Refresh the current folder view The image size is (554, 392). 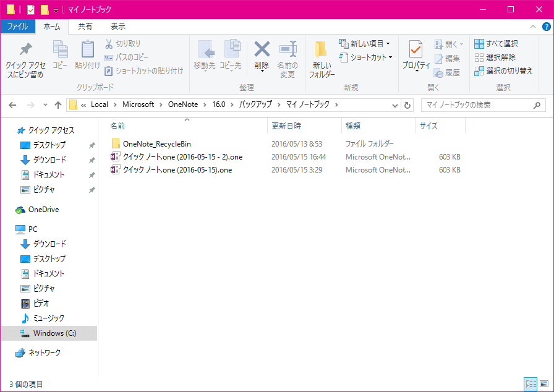click(x=407, y=105)
